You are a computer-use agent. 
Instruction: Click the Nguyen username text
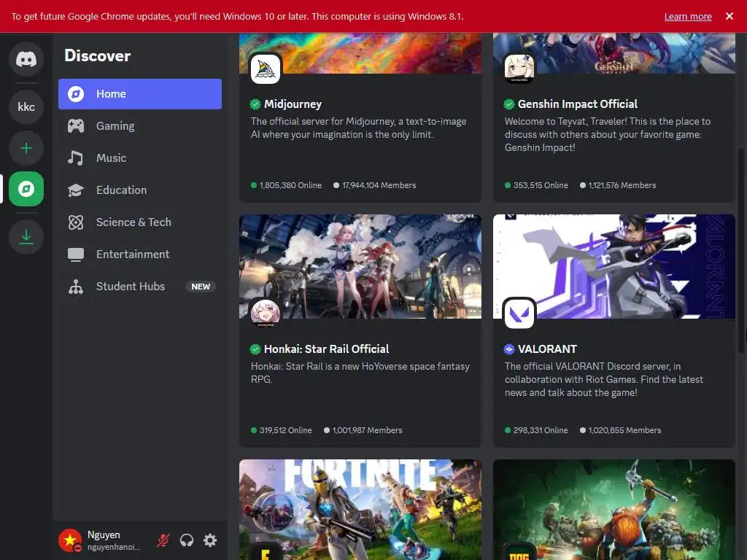[x=104, y=534]
